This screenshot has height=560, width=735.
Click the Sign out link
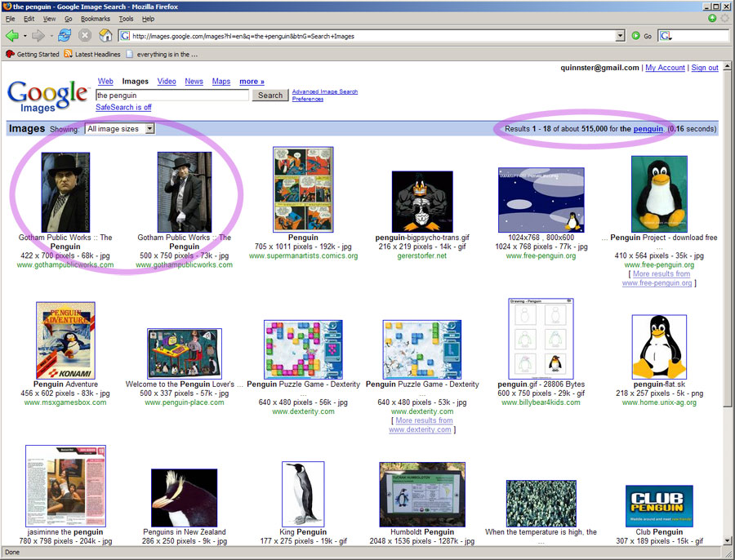point(705,68)
